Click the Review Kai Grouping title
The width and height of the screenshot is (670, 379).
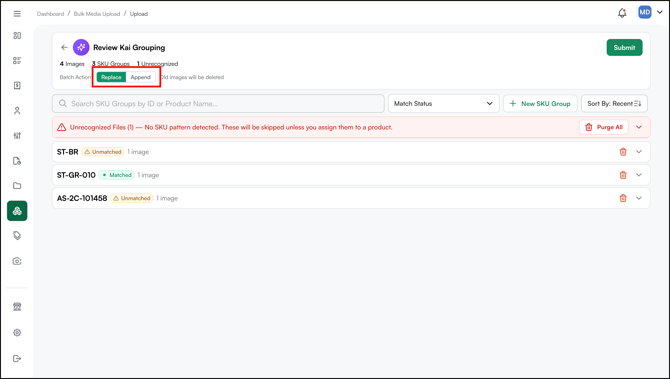pyautogui.click(x=129, y=47)
